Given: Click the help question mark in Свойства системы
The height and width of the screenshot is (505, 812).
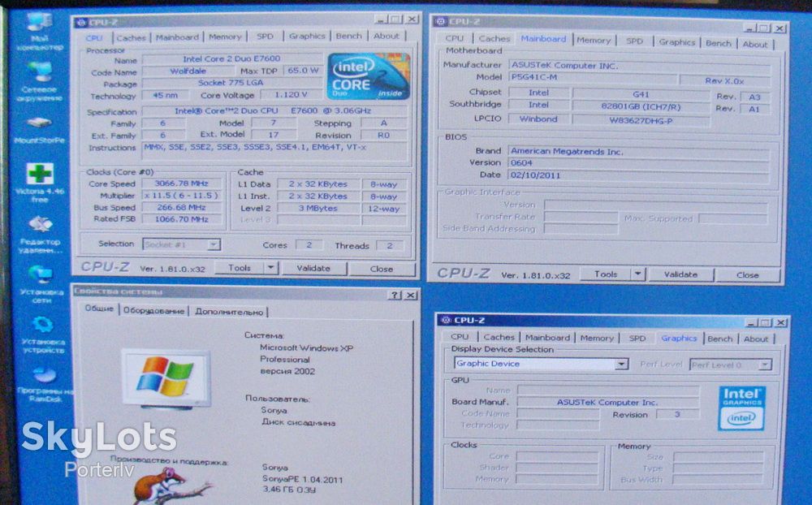Looking at the screenshot, I should (395, 295).
